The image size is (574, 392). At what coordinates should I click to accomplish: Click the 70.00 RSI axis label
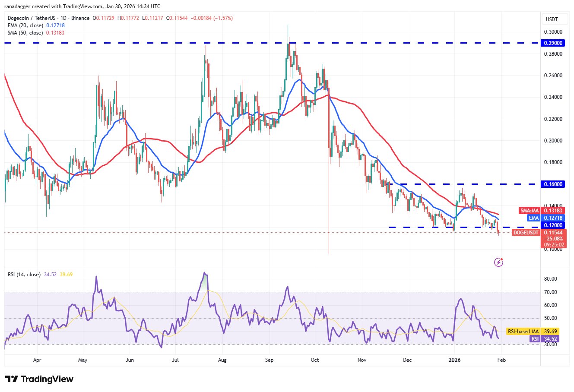[551, 292]
